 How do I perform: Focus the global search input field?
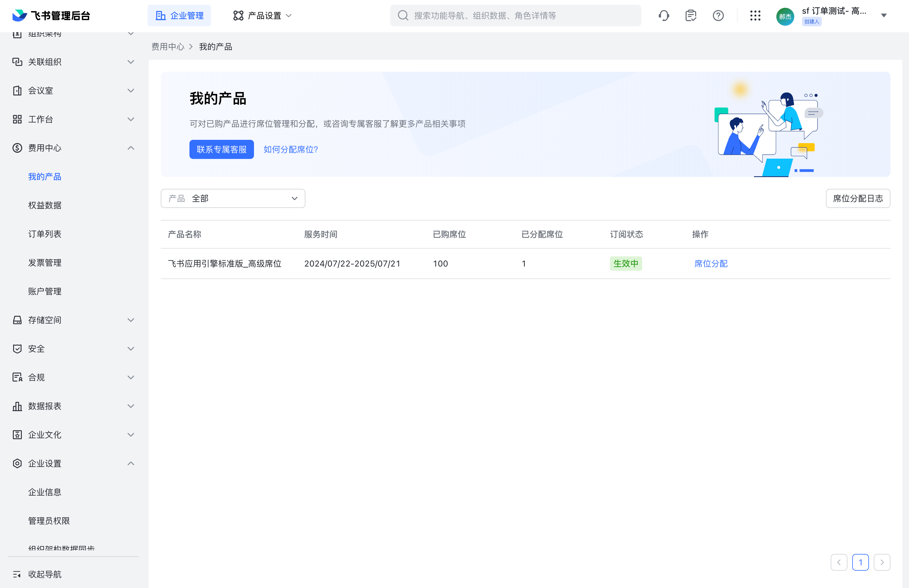(x=515, y=16)
